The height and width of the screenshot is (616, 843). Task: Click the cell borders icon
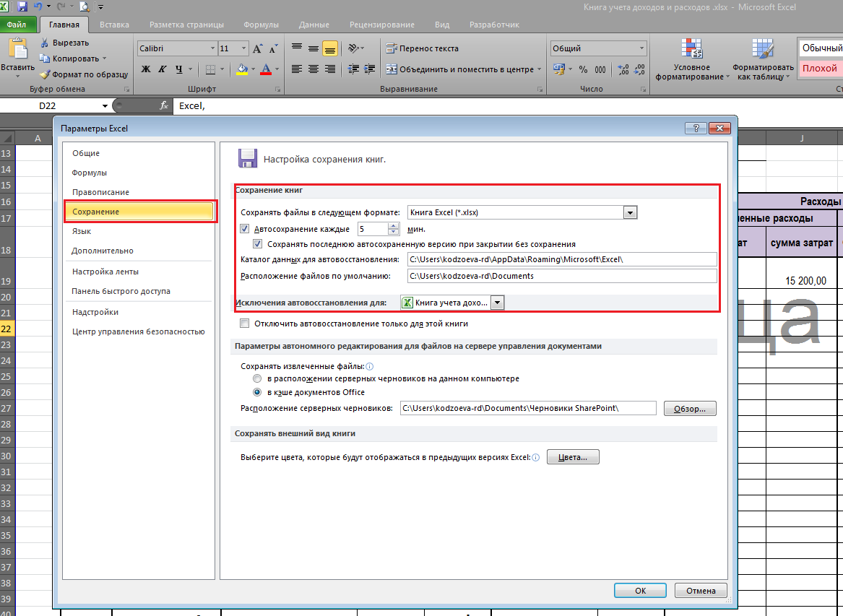210,69
